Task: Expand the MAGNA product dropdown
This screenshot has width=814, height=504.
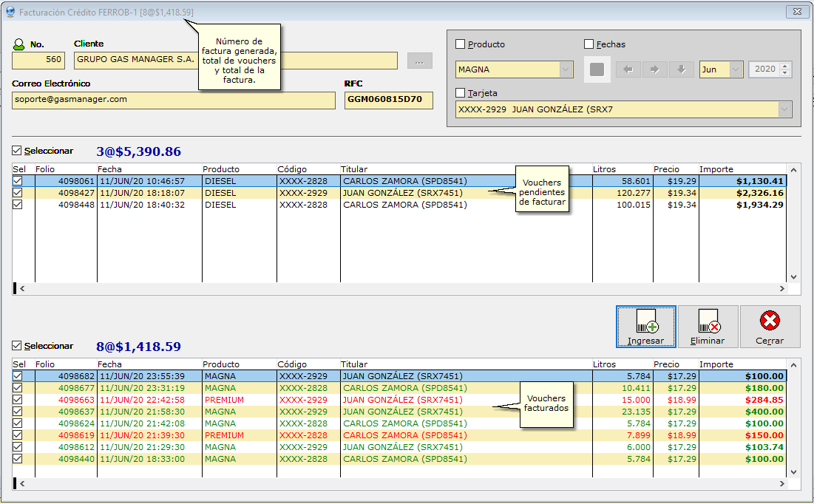Action: point(566,69)
